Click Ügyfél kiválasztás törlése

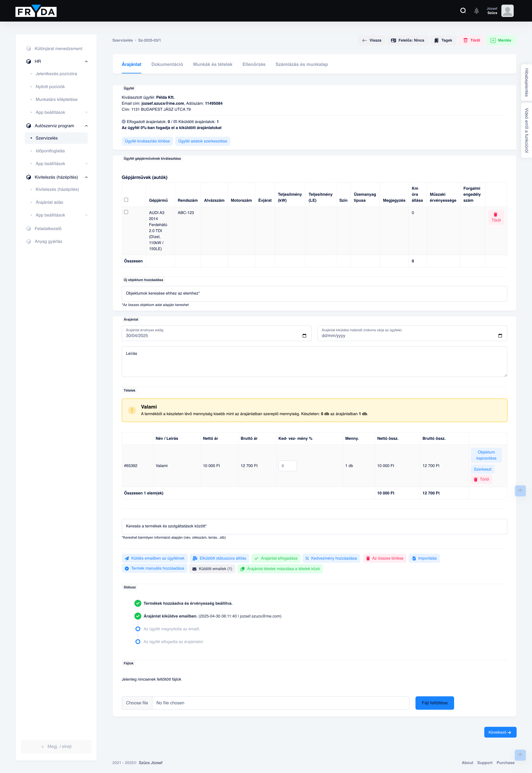pos(147,141)
